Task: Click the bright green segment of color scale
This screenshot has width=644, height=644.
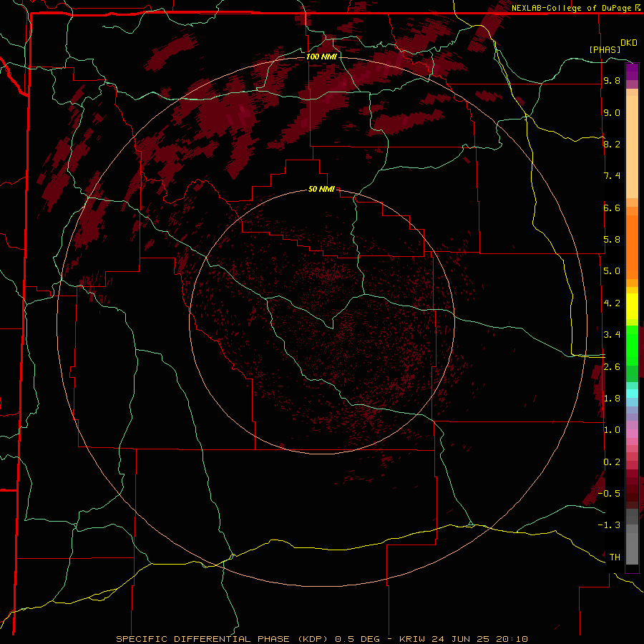Action: click(632, 345)
